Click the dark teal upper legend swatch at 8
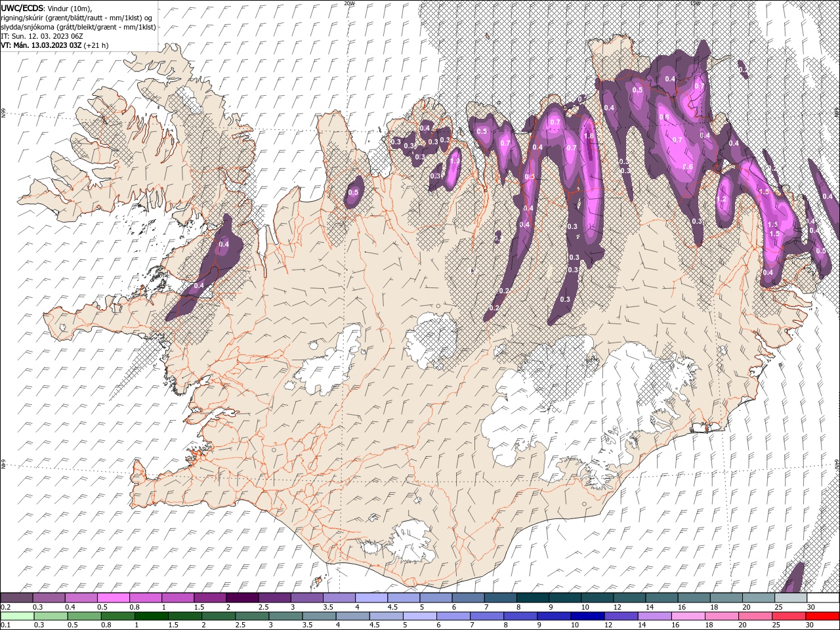 pos(532,597)
